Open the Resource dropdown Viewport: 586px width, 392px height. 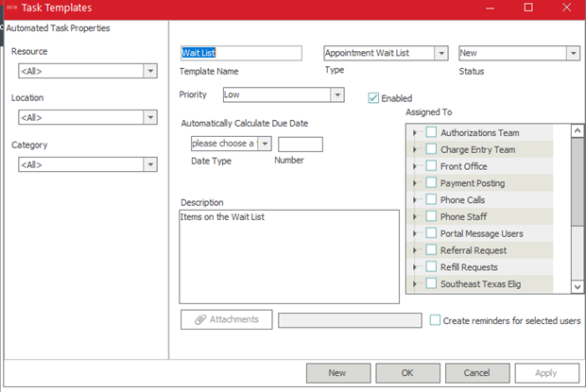pyautogui.click(x=149, y=71)
